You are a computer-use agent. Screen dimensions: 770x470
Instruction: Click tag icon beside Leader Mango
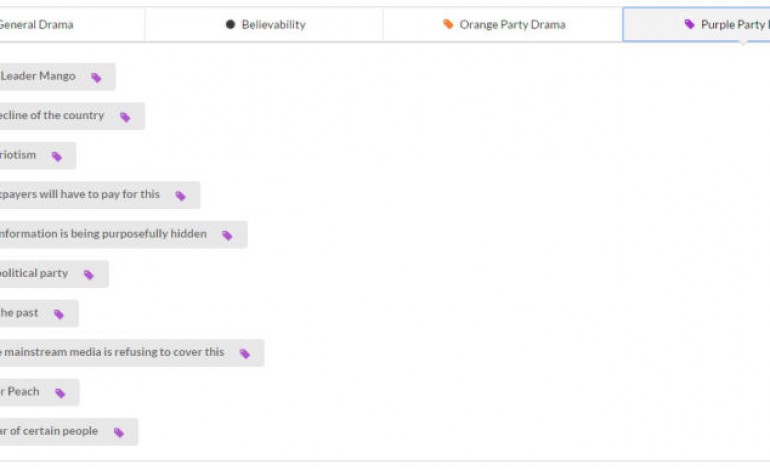coord(96,77)
